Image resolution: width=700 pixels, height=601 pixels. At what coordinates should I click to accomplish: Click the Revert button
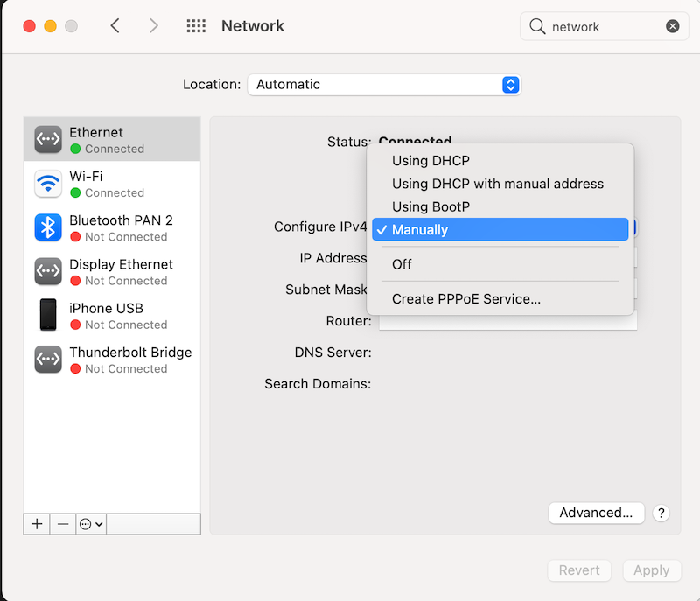(x=579, y=570)
